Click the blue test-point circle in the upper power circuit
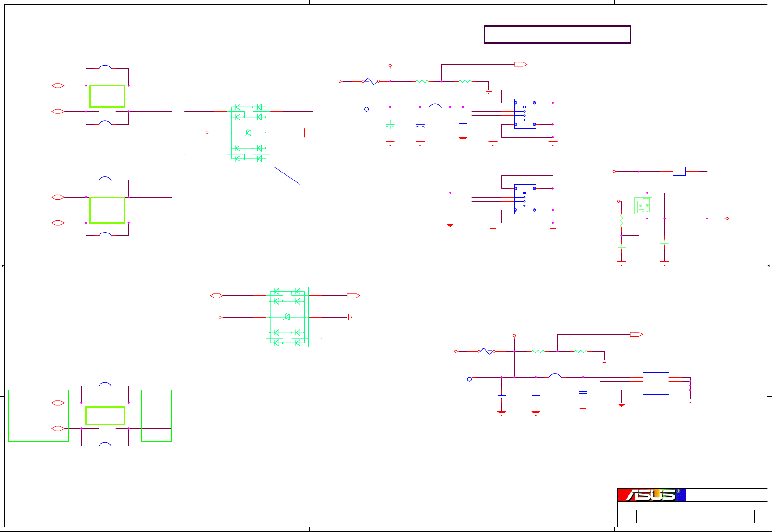This screenshot has height=532, width=772. [x=366, y=109]
